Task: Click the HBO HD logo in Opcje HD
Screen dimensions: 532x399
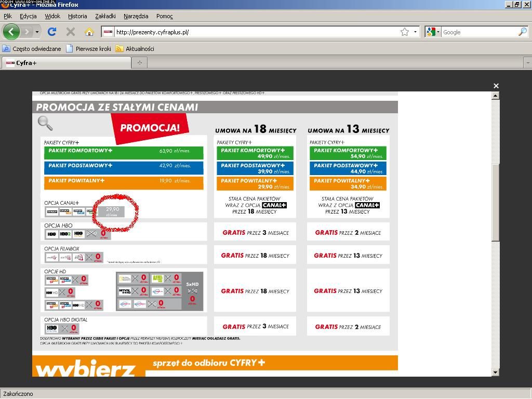Action: [x=52, y=292]
